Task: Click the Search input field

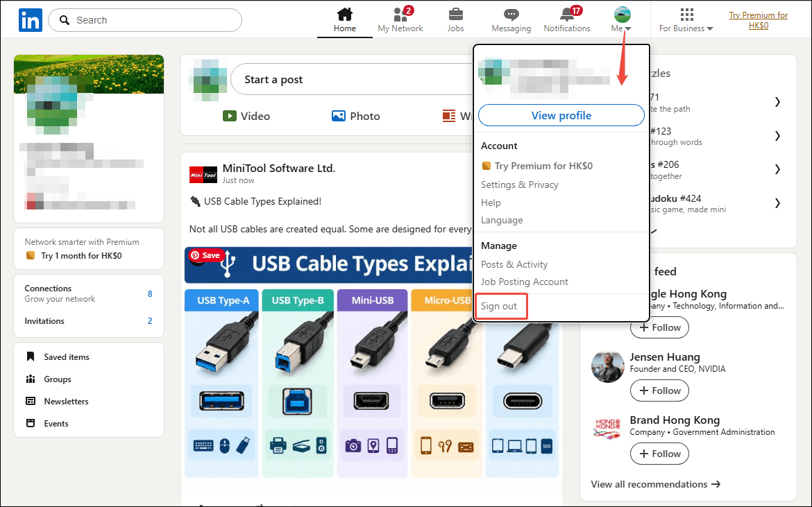Action: pyautogui.click(x=145, y=20)
